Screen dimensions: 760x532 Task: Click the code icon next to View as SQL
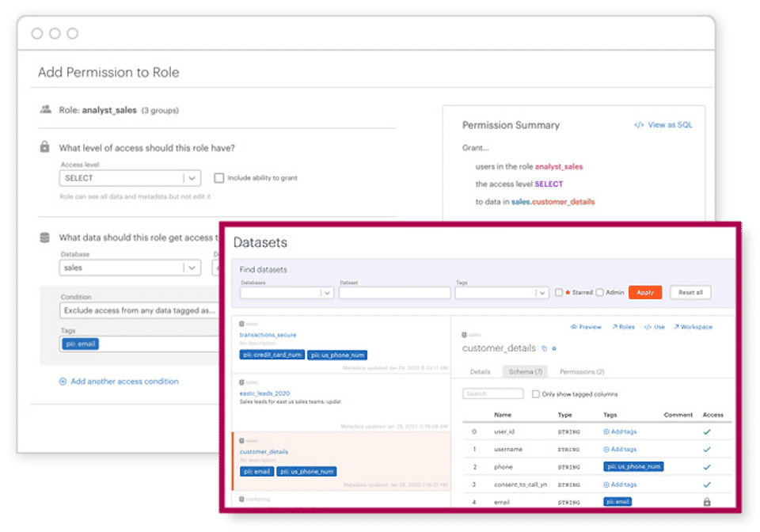pyautogui.click(x=639, y=125)
